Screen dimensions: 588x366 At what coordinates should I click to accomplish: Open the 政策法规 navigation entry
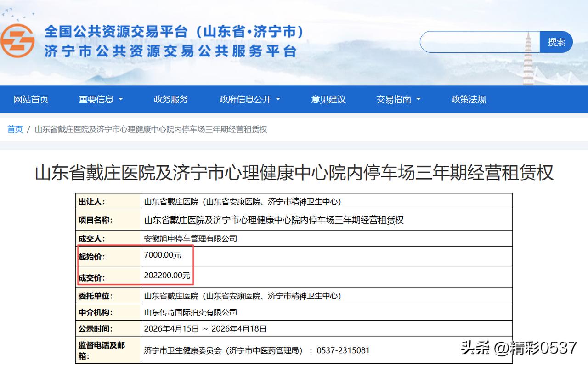pyautogui.click(x=468, y=99)
